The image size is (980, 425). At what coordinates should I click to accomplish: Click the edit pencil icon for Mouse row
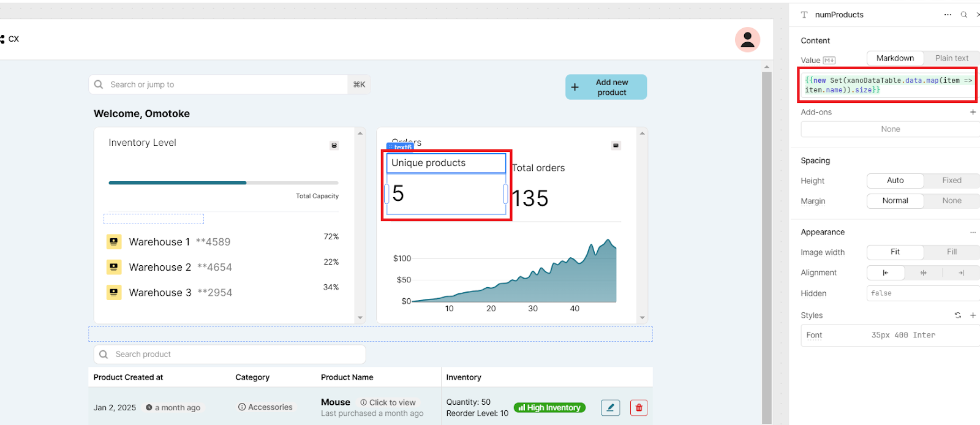pos(610,408)
